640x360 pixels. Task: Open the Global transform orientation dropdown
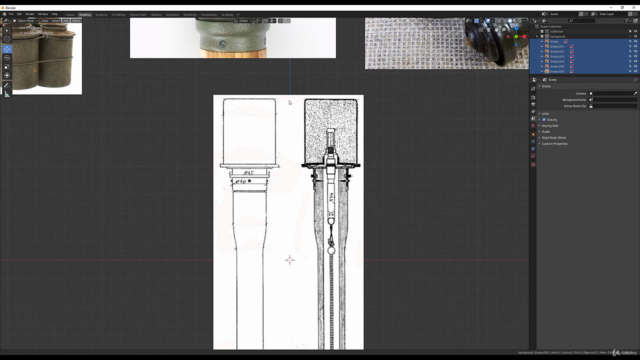243,20
